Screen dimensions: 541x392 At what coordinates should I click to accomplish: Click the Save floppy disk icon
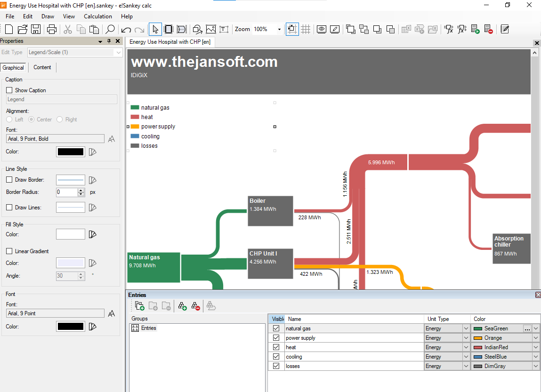click(x=36, y=29)
